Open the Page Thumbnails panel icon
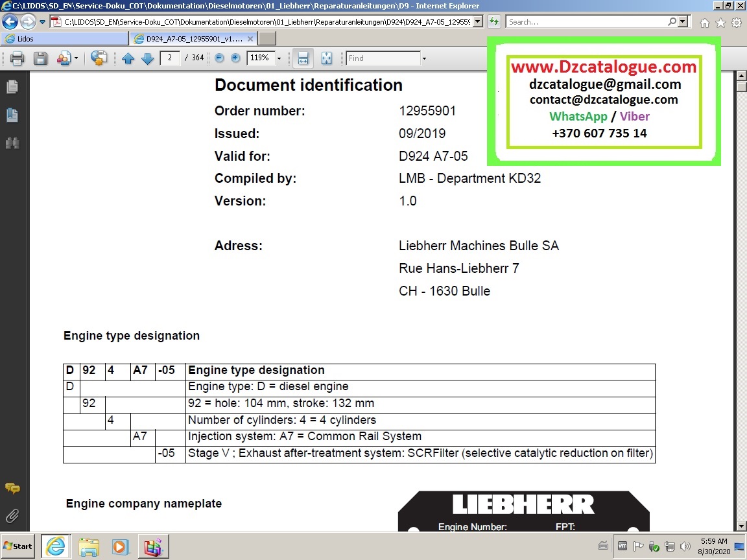Image resolution: width=747 pixels, height=560 pixels. [12, 87]
